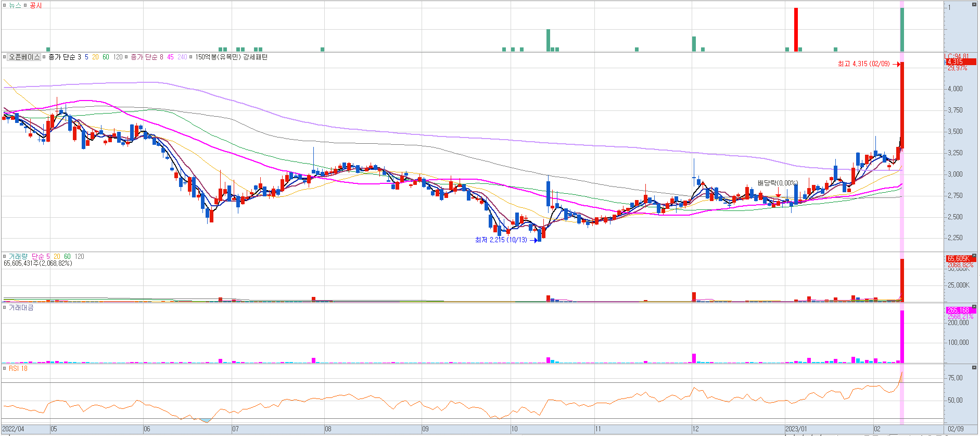Click the red 4,315 current price tag
This screenshot has height=436, width=980.
(960, 62)
